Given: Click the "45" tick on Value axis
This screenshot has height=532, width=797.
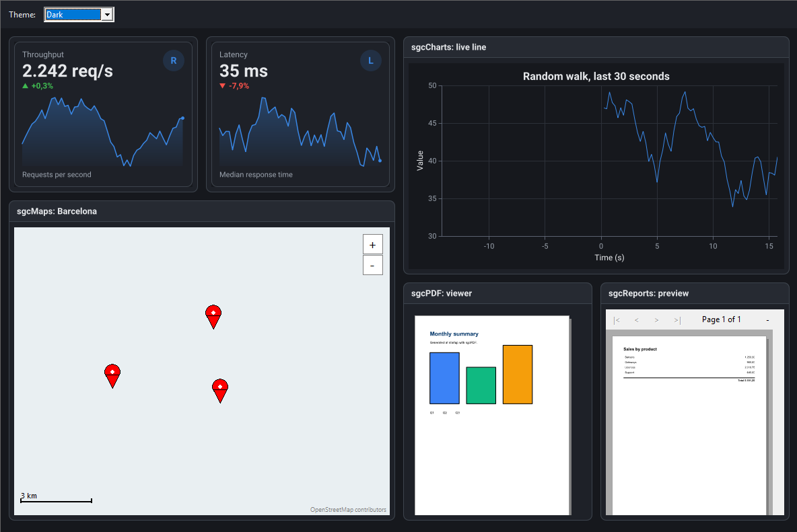Looking at the screenshot, I should (432, 123).
